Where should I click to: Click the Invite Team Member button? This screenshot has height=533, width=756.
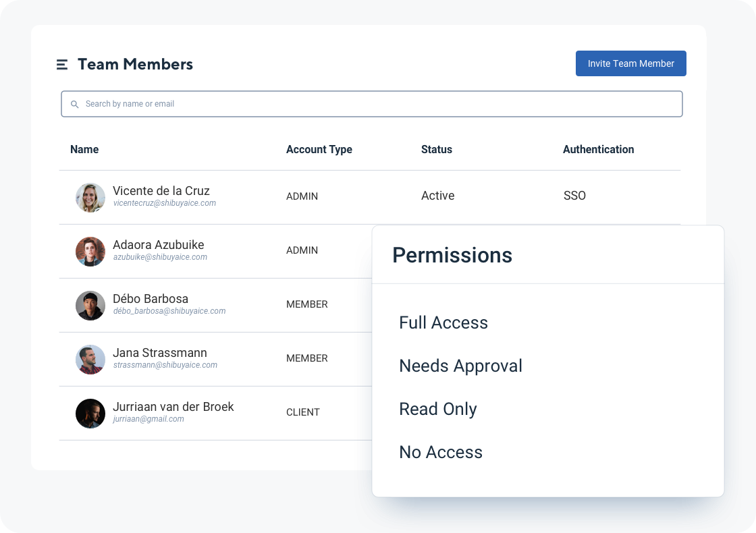(x=630, y=63)
